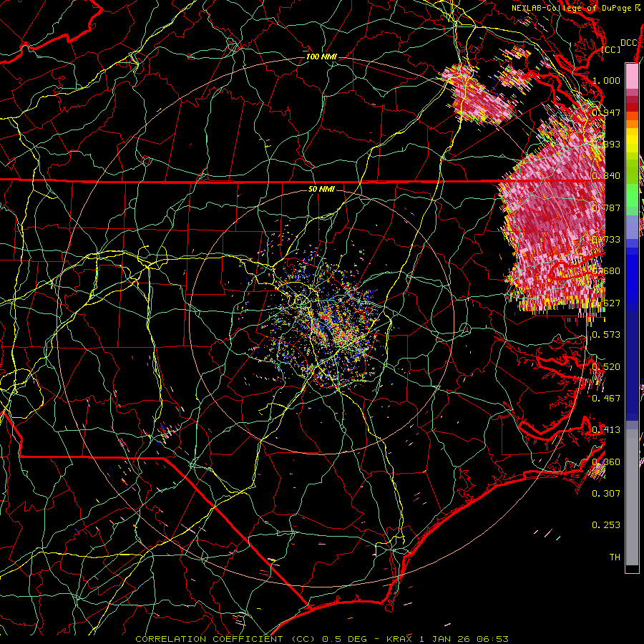This screenshot has height=644, width=644.
Task: Click the "TH" threshold label
Action: tap(615, 557)
